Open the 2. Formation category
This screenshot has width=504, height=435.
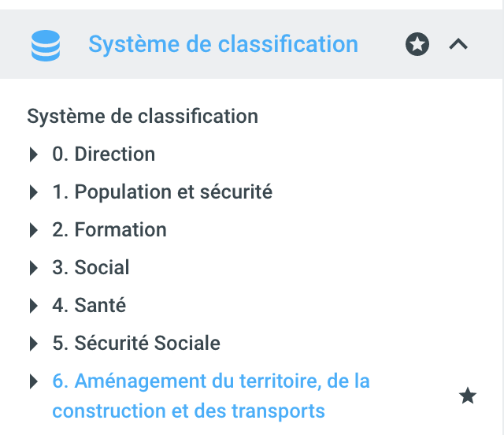pos(109,230)
